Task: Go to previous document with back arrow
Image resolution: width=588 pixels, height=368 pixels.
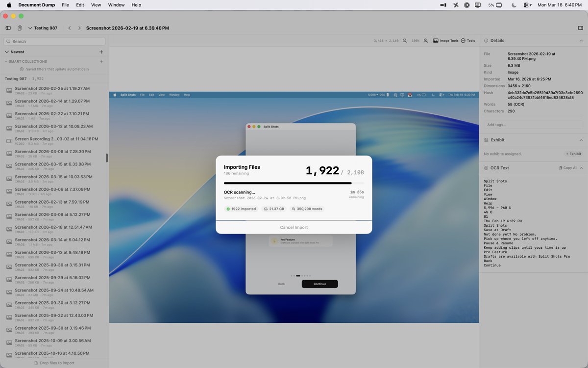Action: pyautogui.click(x=70, y=28)
